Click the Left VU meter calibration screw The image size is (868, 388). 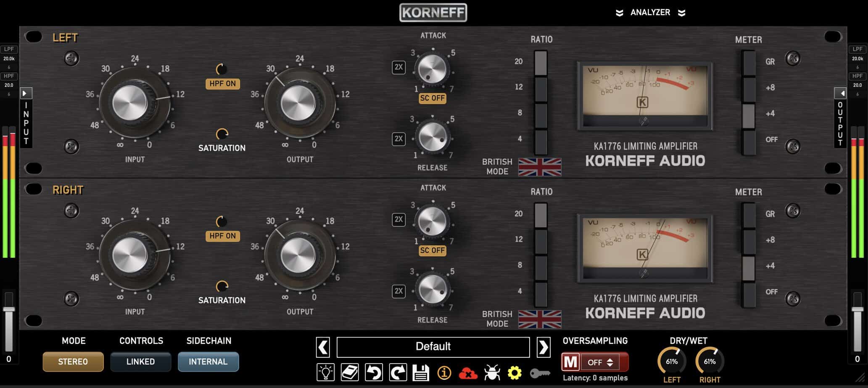point(644,121)
